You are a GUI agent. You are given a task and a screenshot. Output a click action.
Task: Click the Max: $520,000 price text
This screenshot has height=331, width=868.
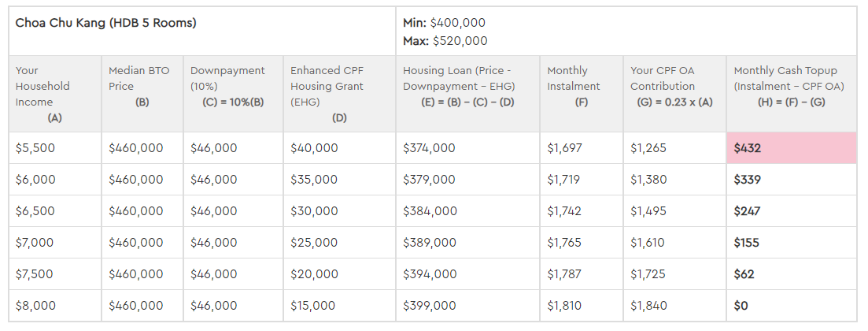pos(445,41)
